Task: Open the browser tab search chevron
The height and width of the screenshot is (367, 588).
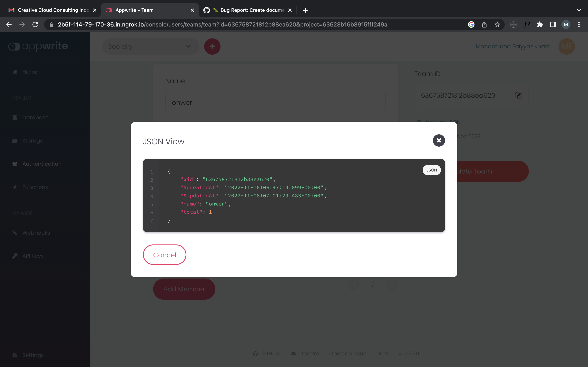Action: pos(579,10)
